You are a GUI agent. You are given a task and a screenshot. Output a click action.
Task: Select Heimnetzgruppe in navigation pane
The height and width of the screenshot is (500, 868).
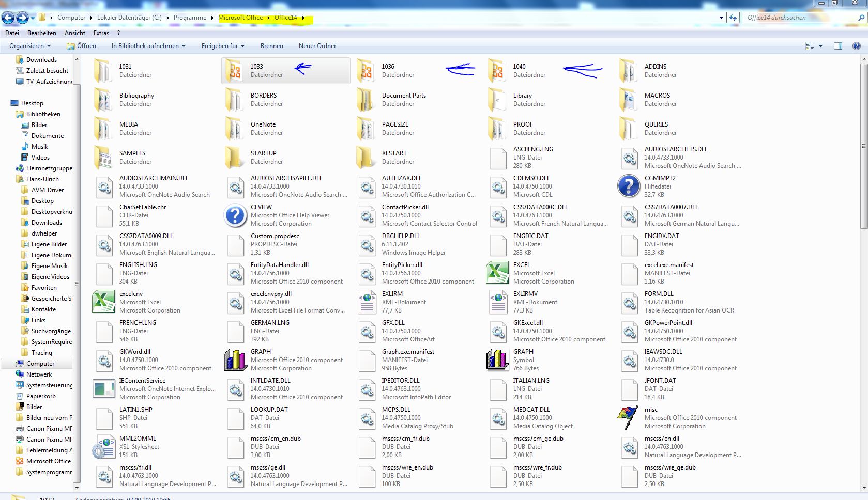[x=49, y=168]
